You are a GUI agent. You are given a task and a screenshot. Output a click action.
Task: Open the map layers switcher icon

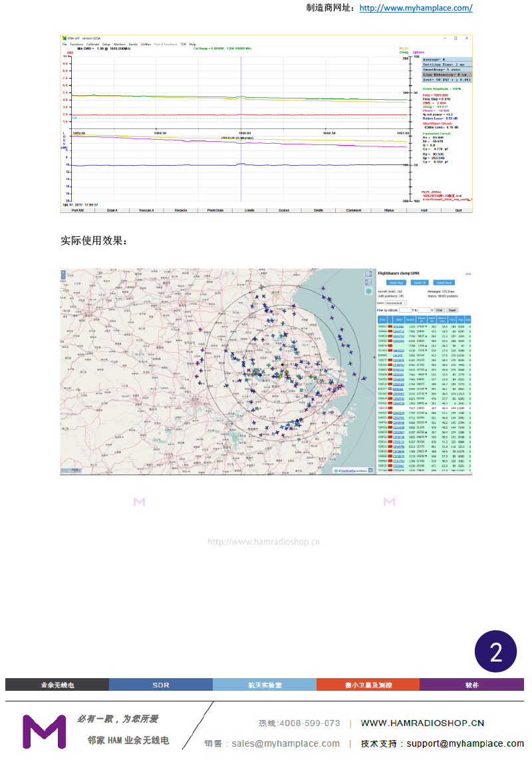[x=368, y=291]
